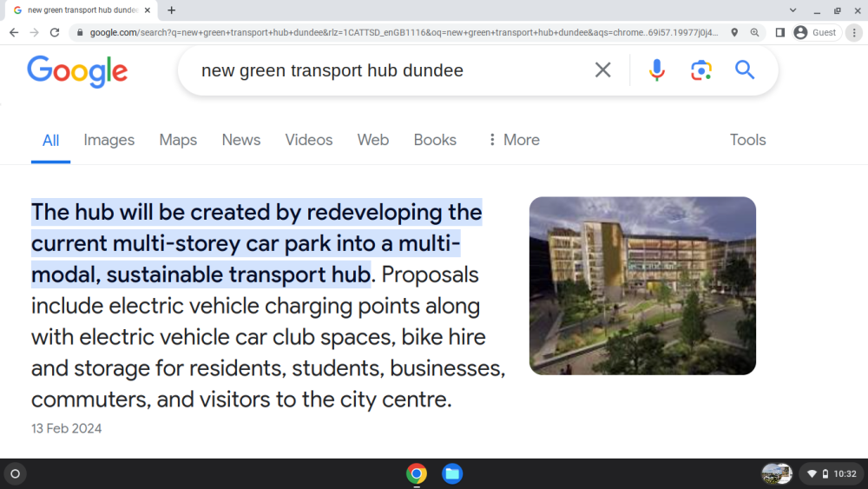
Task: Switch to the Videos tab
Action: (x=309, y=140)
